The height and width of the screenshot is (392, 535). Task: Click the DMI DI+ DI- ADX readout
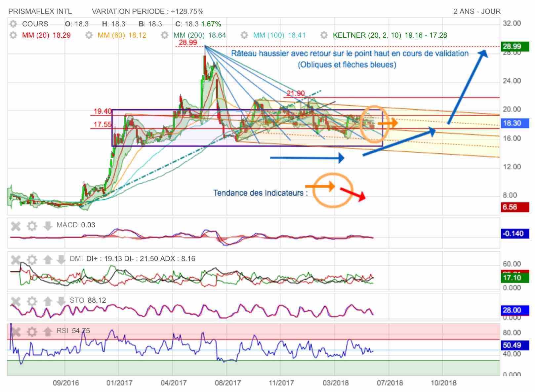[x=132, y=259]
